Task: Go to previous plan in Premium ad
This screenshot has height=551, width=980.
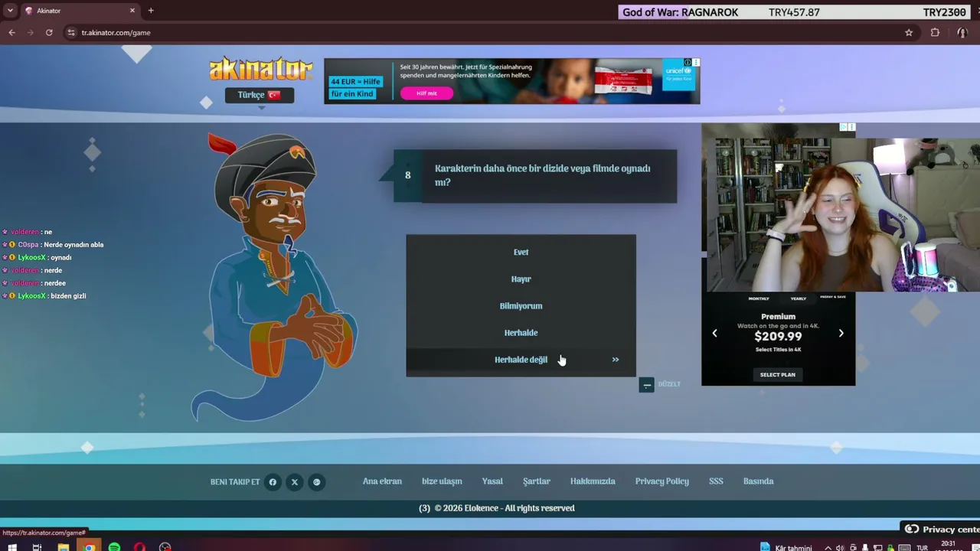Action: 714,333
